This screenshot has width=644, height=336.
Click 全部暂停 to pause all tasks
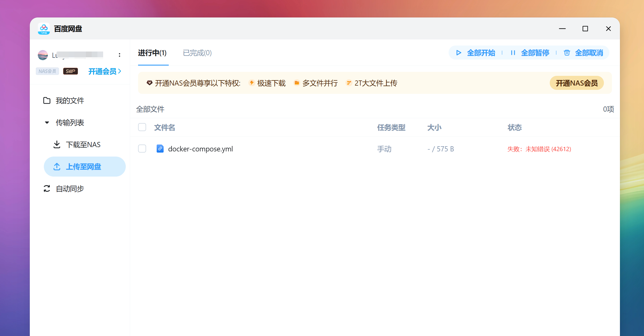pos(535,53)
